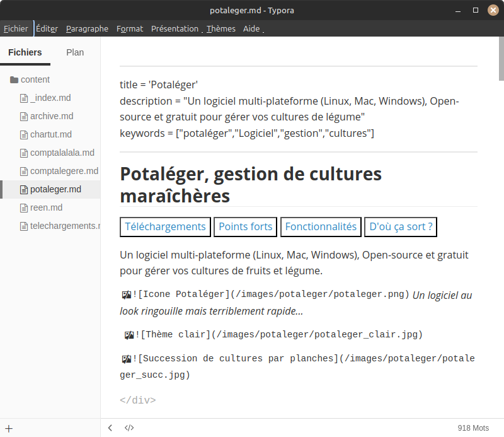Click the keywords front matter line
Screen dimensions: 504x437
247,133
